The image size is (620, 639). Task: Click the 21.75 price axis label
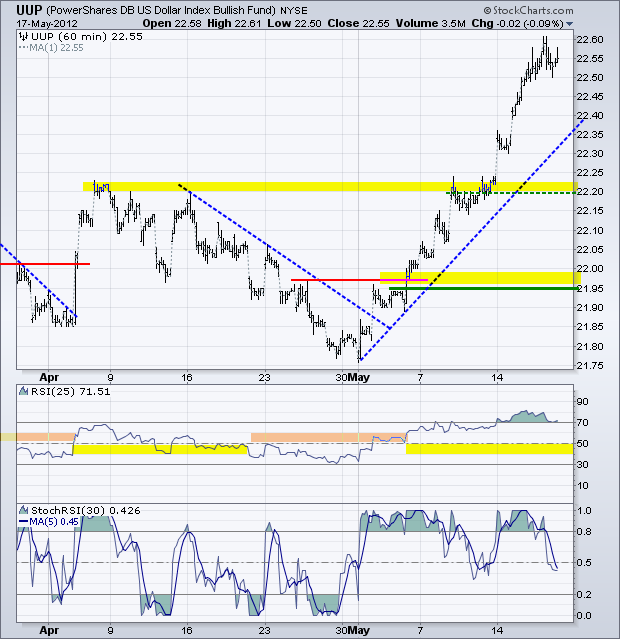[589, 366]
